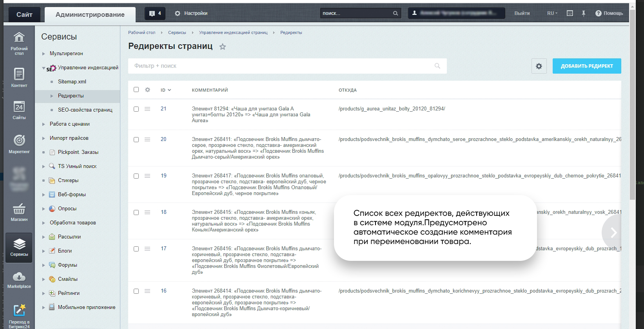
Task: Pin the admin panel with pushpin icon
Action: (583, 13)
